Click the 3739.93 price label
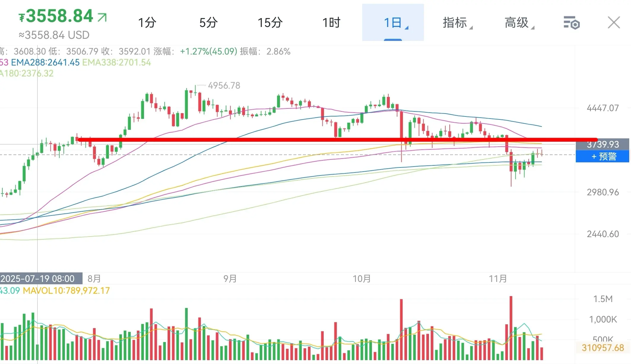This screenshot has width=631, height=364. coord(602,145)
